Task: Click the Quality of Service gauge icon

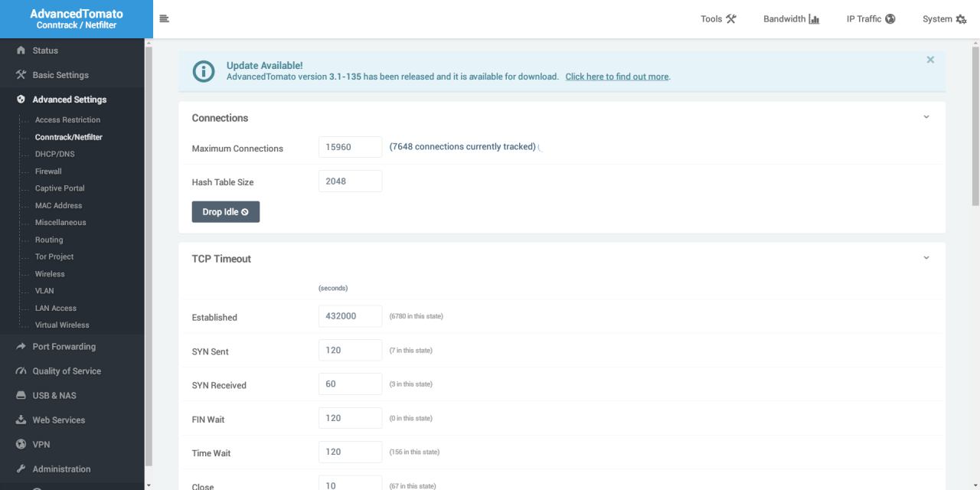Action: tap(21, 371)
